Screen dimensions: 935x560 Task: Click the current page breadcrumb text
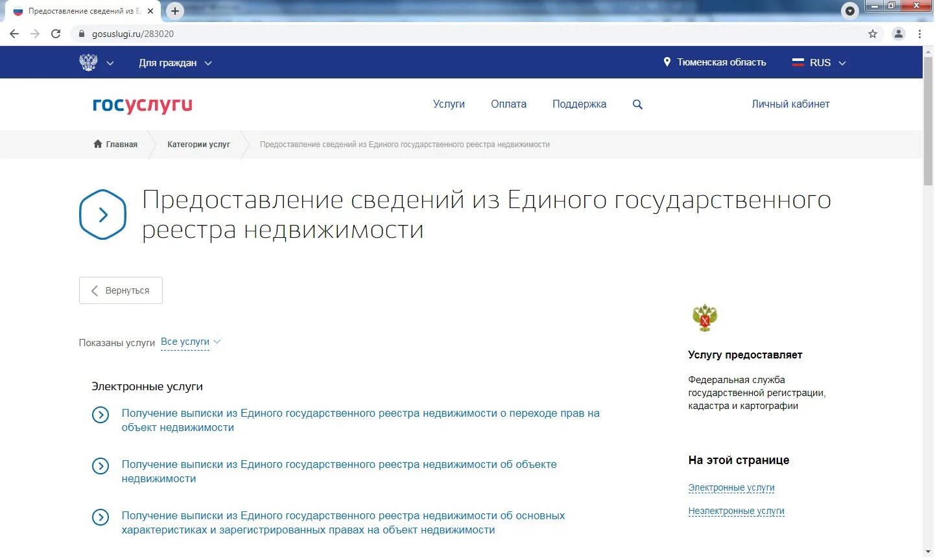click(405, 145)
